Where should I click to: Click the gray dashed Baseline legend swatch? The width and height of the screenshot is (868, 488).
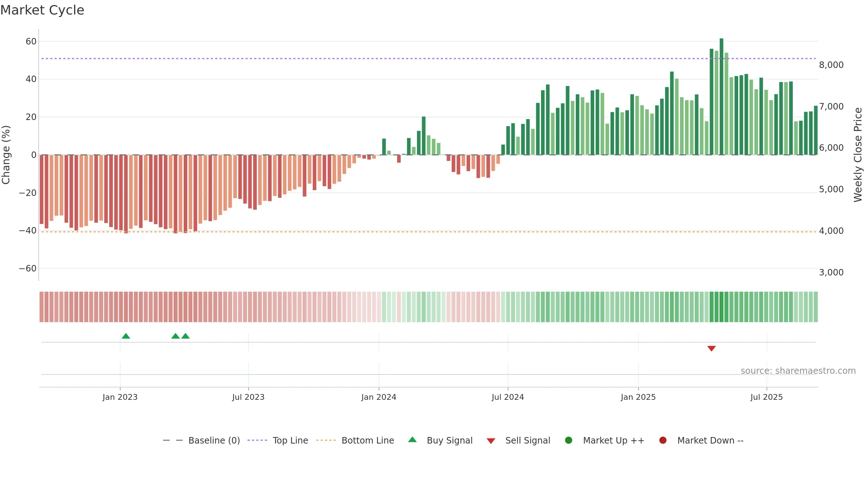pos(173,440)
